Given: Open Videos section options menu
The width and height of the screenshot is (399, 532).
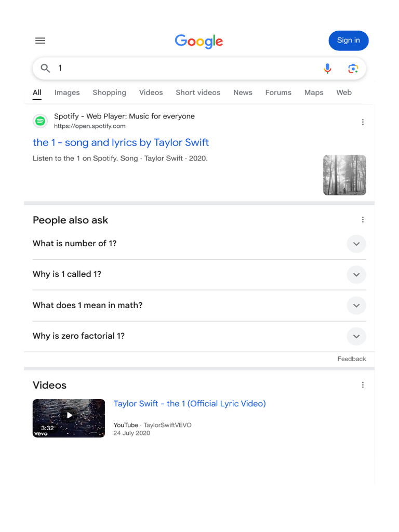Looking at the screenshot, I should (x=363, y=385).
